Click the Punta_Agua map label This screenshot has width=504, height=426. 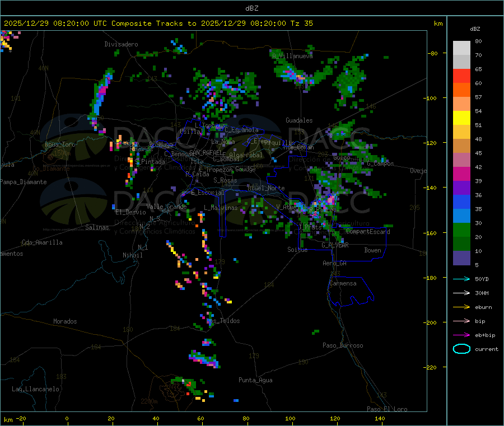coord(255,380)
